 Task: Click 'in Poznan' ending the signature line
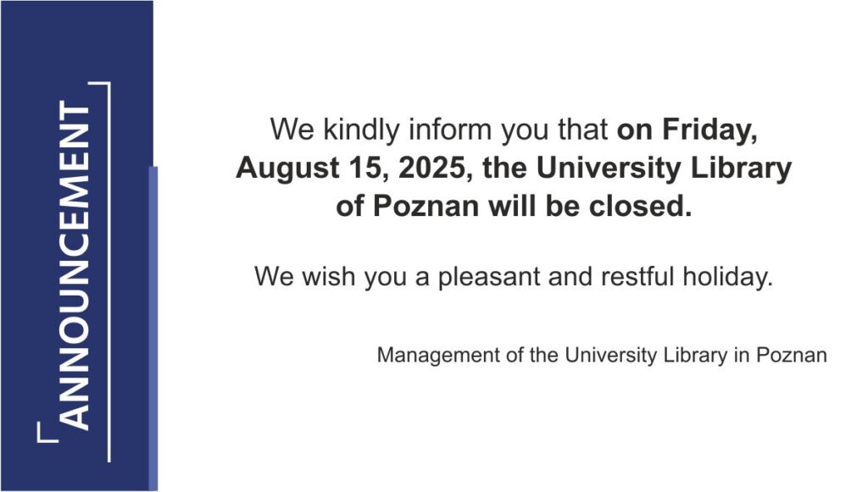point(781,355)
